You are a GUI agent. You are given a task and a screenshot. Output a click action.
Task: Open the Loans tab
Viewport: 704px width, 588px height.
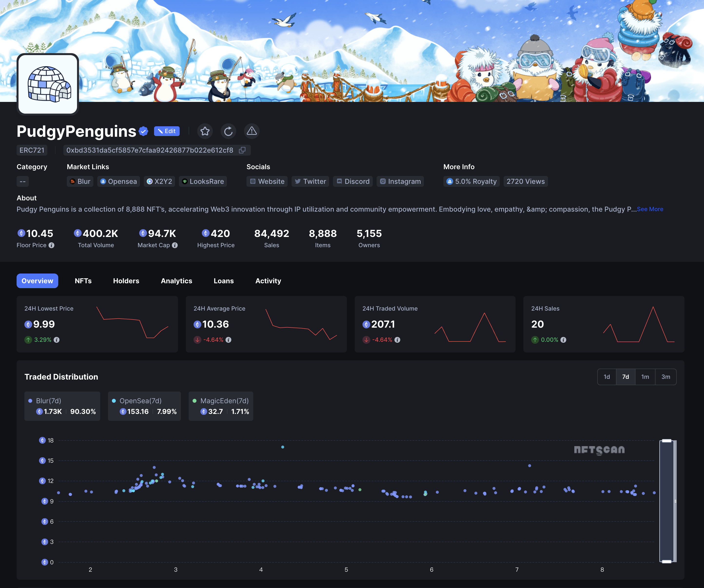point(224,281)
